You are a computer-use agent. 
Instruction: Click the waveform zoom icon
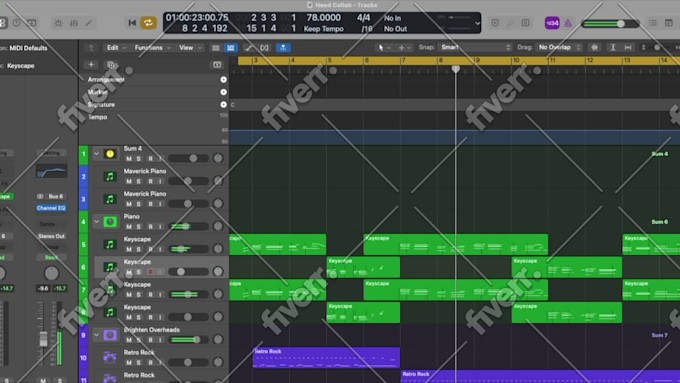[x=595, y=48]
